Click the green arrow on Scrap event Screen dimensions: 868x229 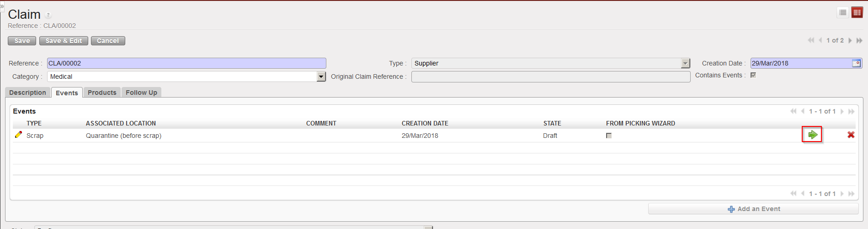(x=812, y=135)
